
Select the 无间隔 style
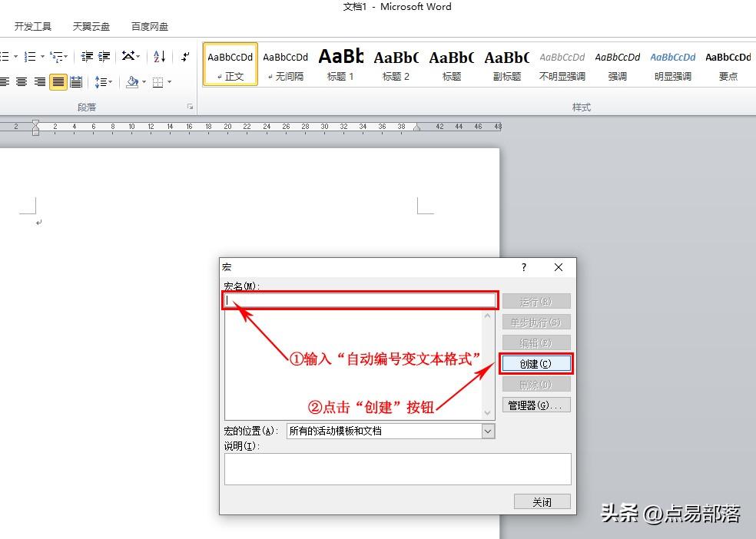click(x=286, y=64)
